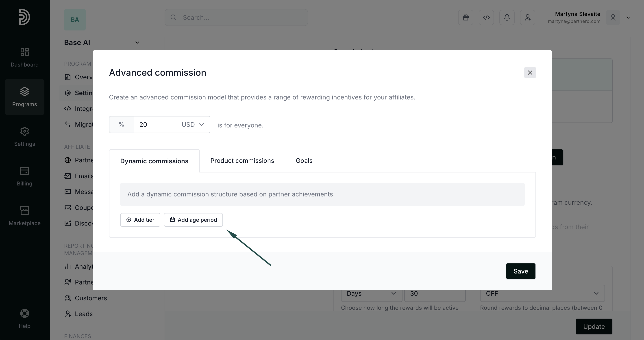Viewport: 644px width, 340px height.
Task: Open the USD currency dropdown
Action: pos(193,125)
